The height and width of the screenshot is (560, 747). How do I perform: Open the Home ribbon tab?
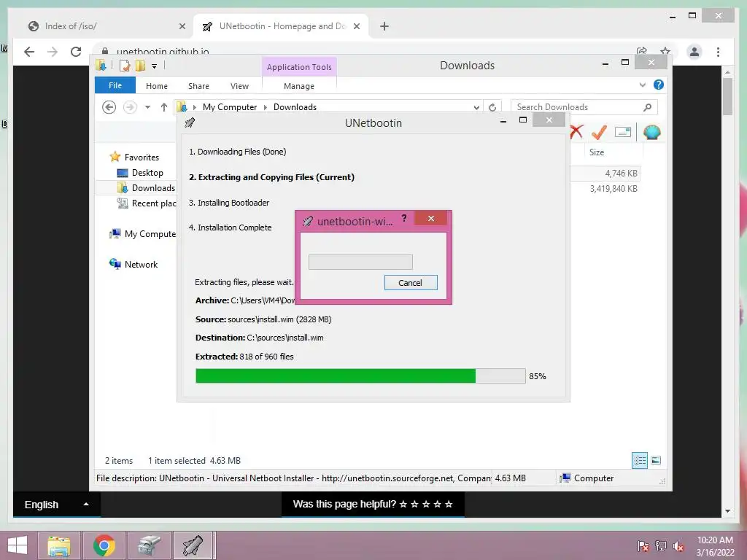point(157,86)
